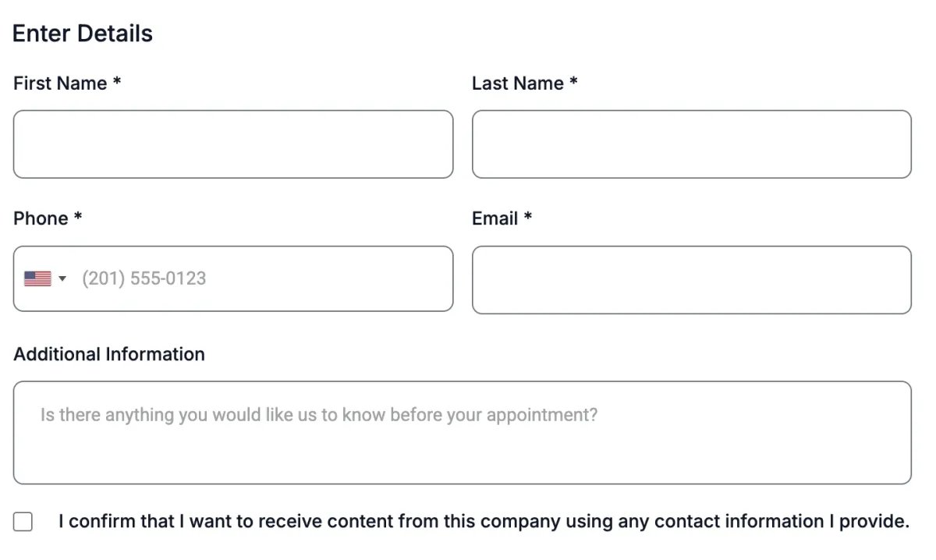This screenshot has width=936, height=560.
Task: Click the 'Email' field label
Action: pyautogui.click(x=495, y=218)
